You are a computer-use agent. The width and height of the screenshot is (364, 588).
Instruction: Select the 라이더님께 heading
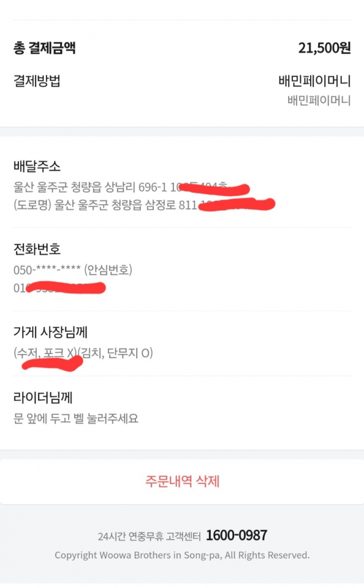pyautogui.click(x=42, y=397)
